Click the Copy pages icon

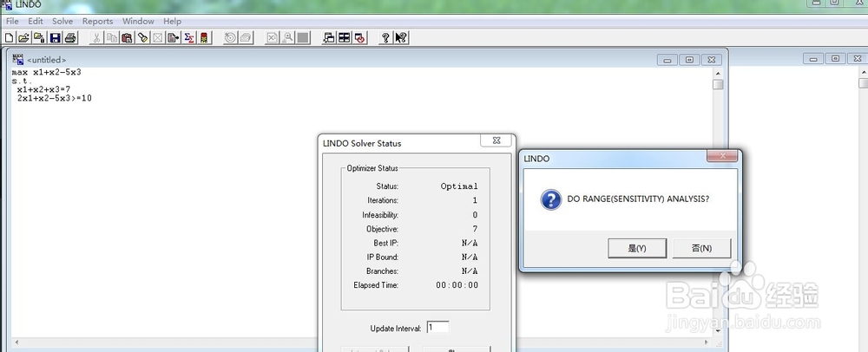click(x=112, y=37)
